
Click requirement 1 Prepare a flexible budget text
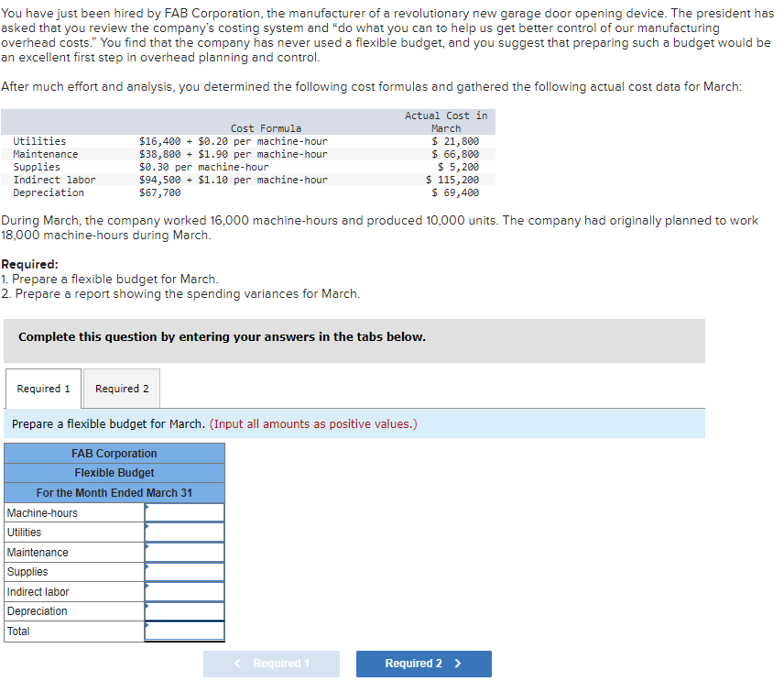coord(110,279)
